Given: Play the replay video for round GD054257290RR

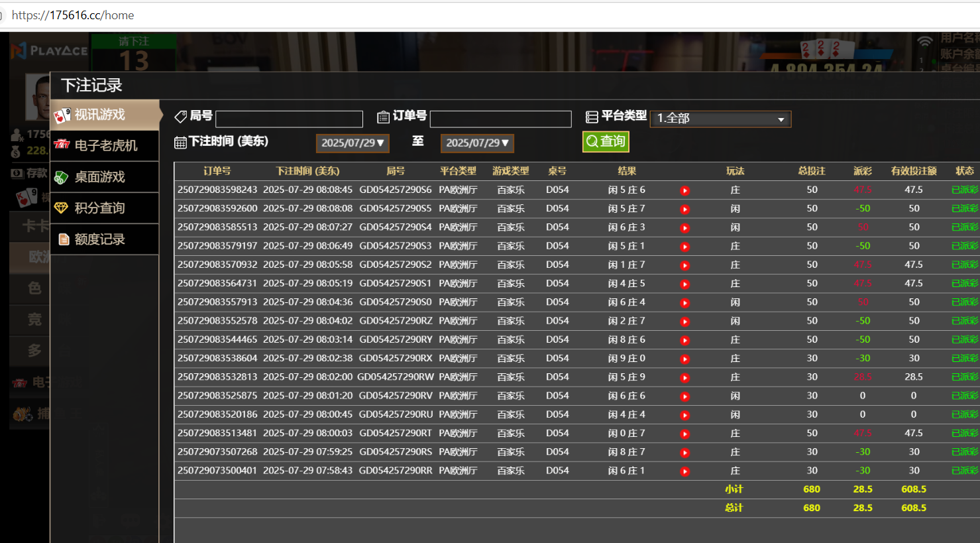Looking at the screenshot, I should pos(684,471).
